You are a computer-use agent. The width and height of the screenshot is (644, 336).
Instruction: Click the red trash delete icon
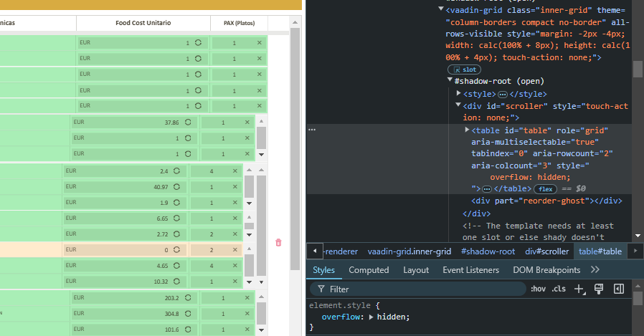(278, 243)
